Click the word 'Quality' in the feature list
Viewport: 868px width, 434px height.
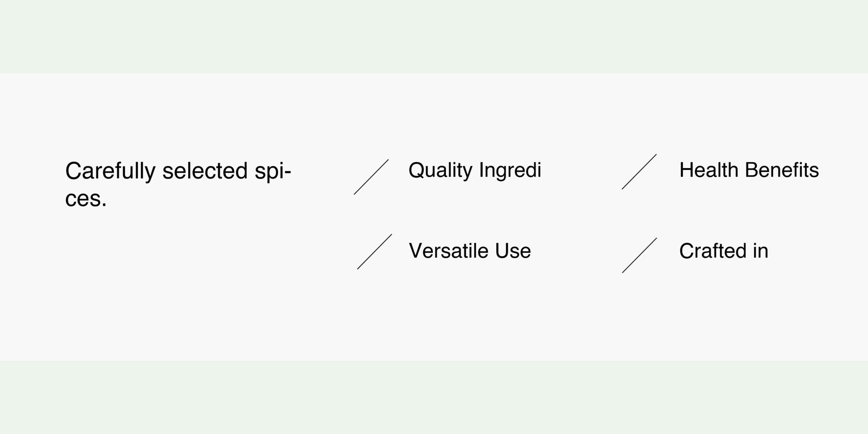[441, 170]
